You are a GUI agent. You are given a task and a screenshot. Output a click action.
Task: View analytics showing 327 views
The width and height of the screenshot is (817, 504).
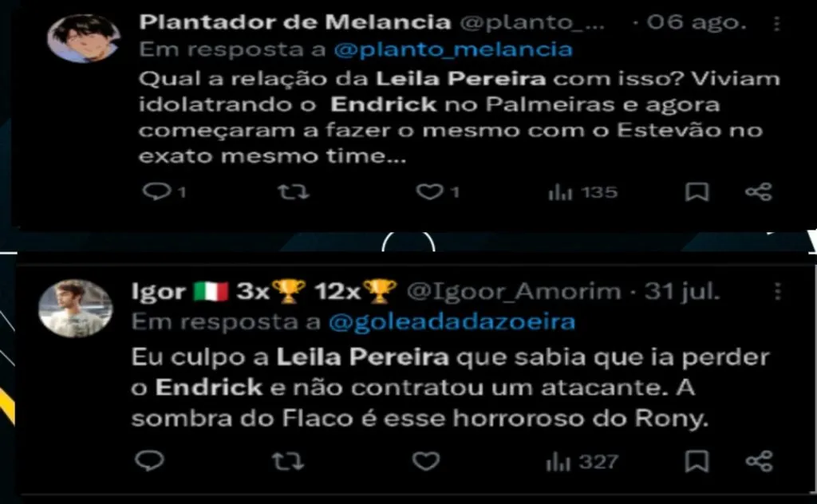[x=582, y=462]
